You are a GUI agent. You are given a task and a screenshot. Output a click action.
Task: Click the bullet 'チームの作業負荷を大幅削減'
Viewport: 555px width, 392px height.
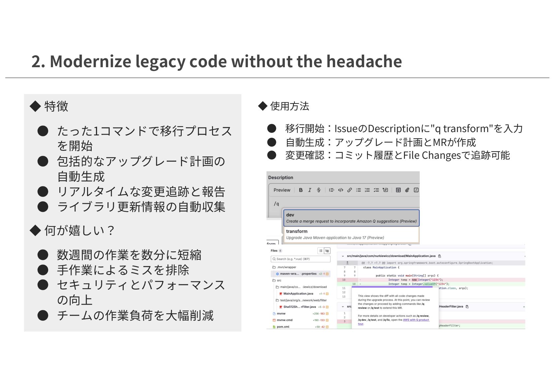(135, 316)
